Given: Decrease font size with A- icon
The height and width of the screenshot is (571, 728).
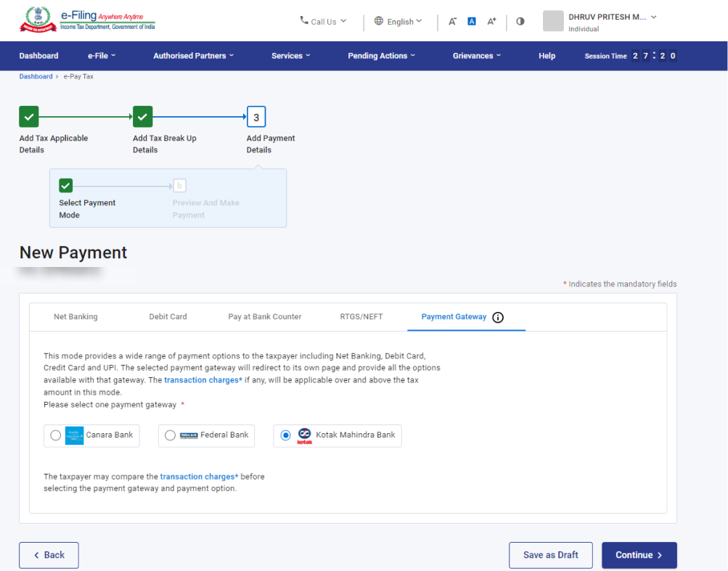Looking at the screenshot, I should click(x=452, y=21).
